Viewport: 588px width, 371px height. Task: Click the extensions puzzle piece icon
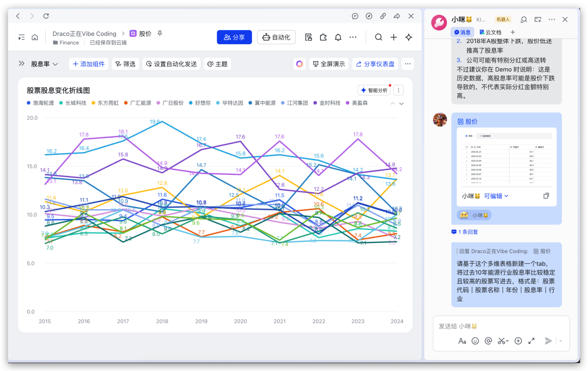tap(323, 38)
